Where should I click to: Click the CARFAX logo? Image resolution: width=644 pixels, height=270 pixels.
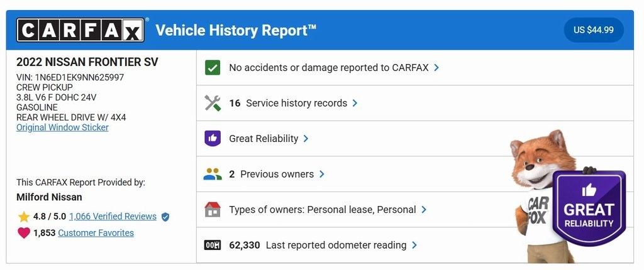point(80,30)
